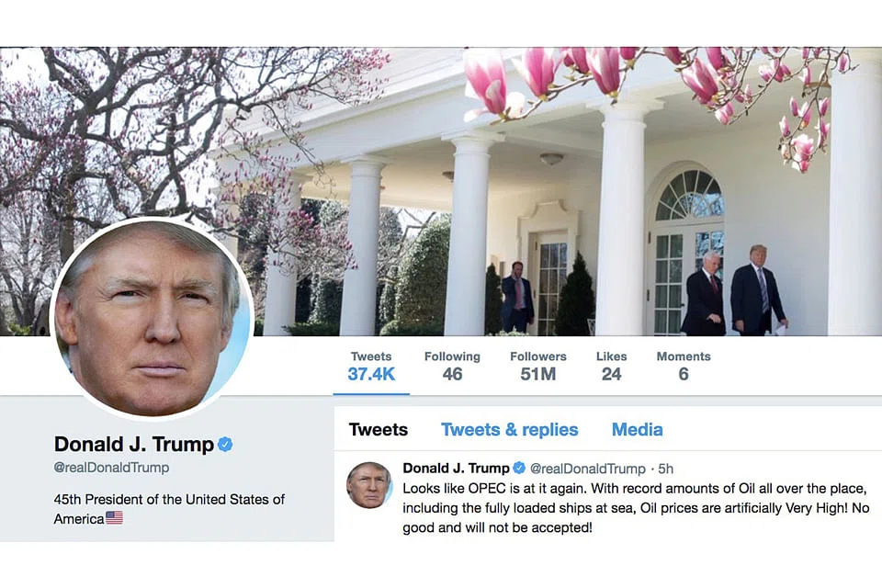Switch to the Media tab
882x588 pixels.
[638, 430]
